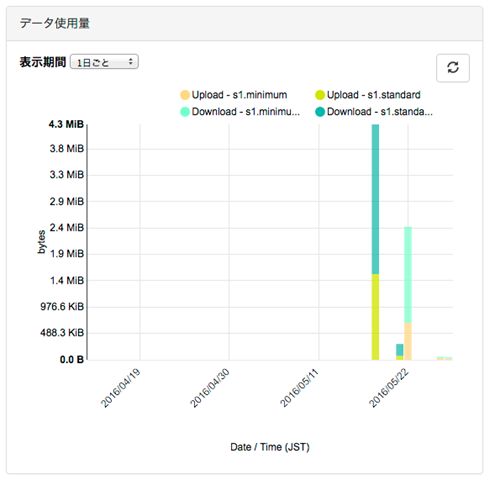Open the 1日ごと display period dropdown
Image resolution: width=490 pixels, height=480 pixels.
pos(104,62)
